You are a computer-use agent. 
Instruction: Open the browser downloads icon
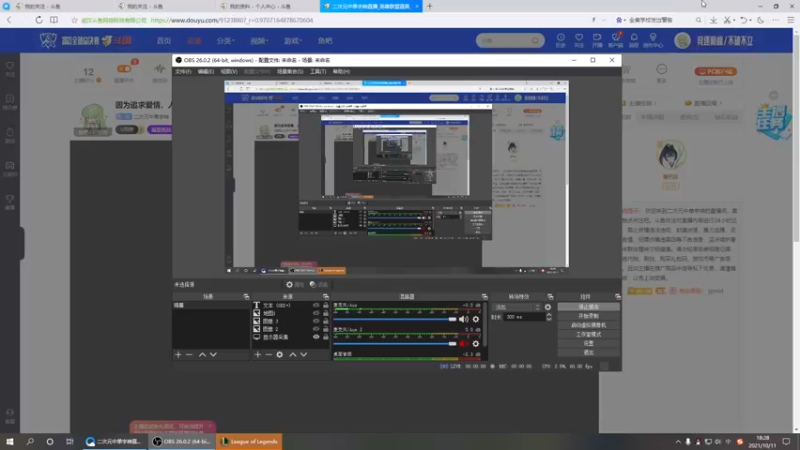coord(713,20)
